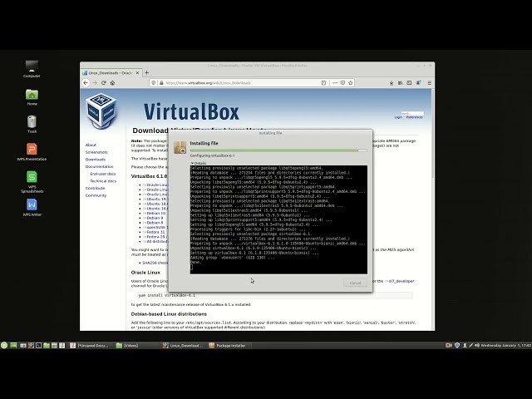
Task: Click Cancel in Installing file dialog
Action: click(x=355, y=283)
